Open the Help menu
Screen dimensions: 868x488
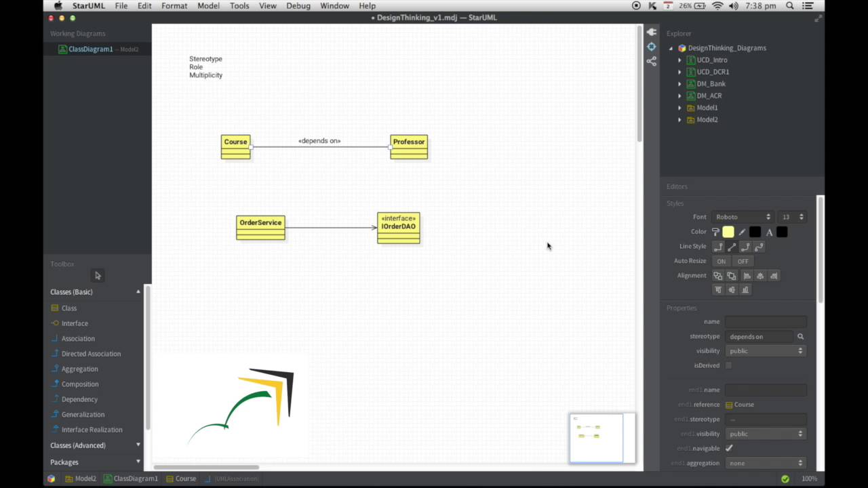tap(368, 5)
